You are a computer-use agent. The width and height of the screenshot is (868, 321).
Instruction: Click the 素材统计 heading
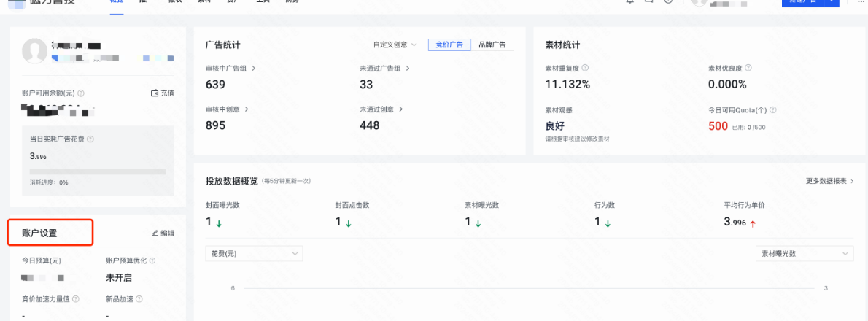(x=562, y=45)
